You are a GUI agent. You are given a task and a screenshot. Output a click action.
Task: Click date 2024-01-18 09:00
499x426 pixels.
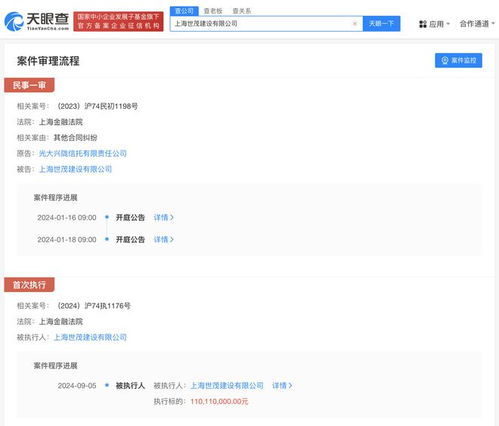coord(67,240)
